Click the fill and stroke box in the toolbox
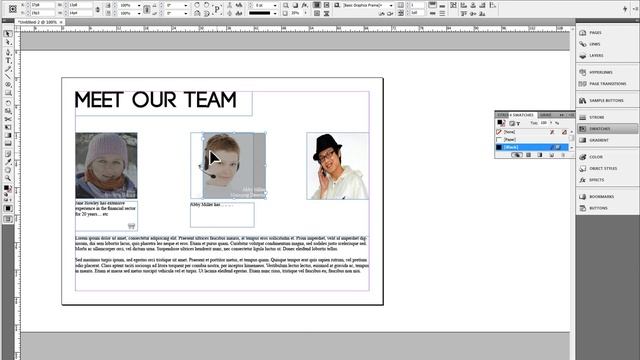Image resolution: width=640 pixels, height=360 pixels. [7, 189]
